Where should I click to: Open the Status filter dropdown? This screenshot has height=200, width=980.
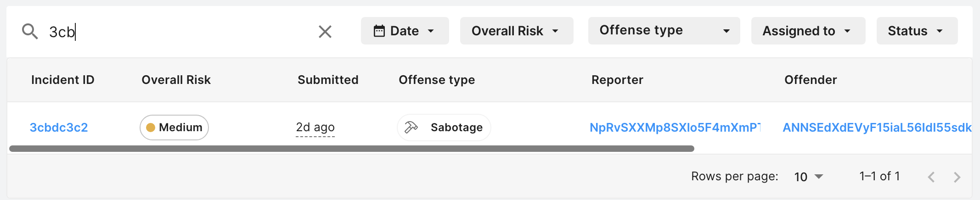(917, 31)
